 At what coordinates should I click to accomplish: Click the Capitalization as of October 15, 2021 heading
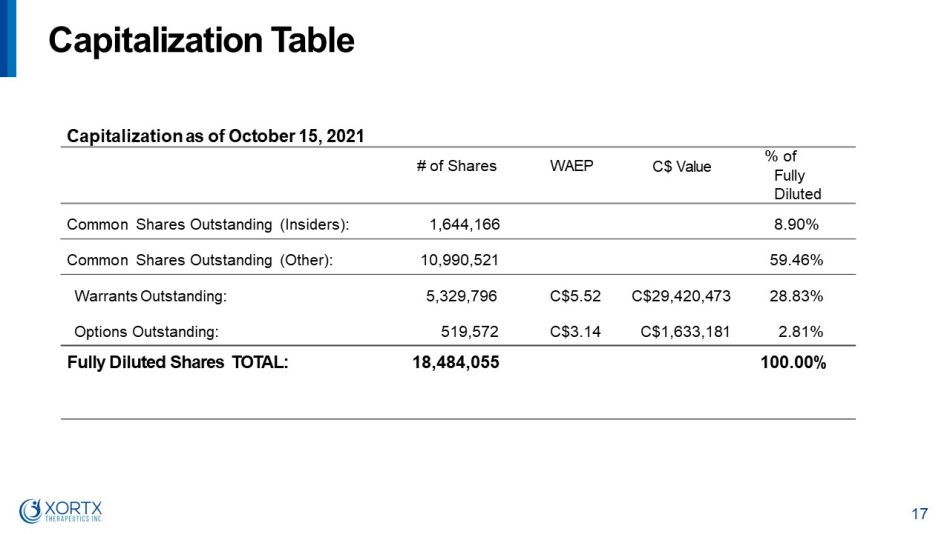point(215,135)
